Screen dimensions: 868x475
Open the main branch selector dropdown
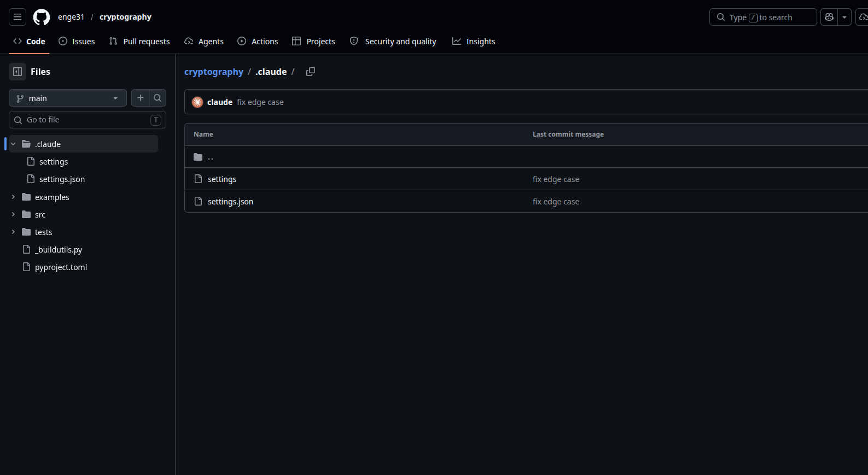[x=68, y=98]
